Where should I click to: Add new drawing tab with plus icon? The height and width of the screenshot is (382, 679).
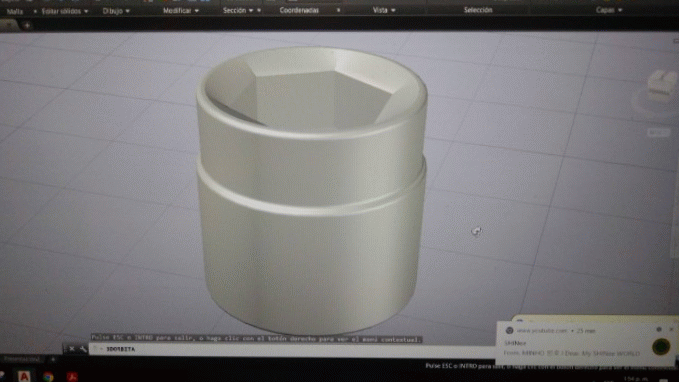[x=27, y=26]
